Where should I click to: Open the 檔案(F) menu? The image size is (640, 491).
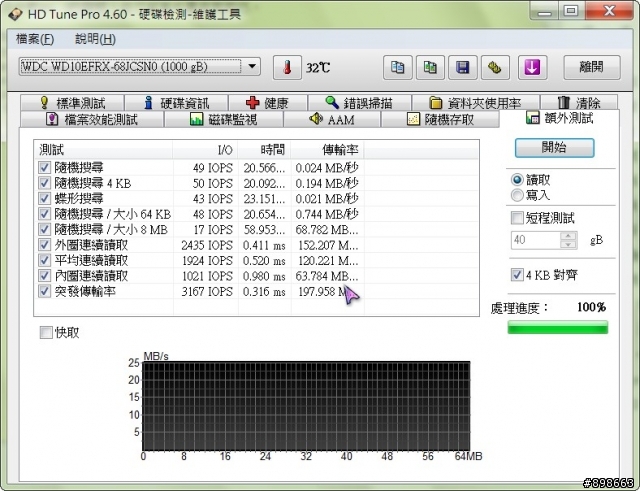(35, 39)
